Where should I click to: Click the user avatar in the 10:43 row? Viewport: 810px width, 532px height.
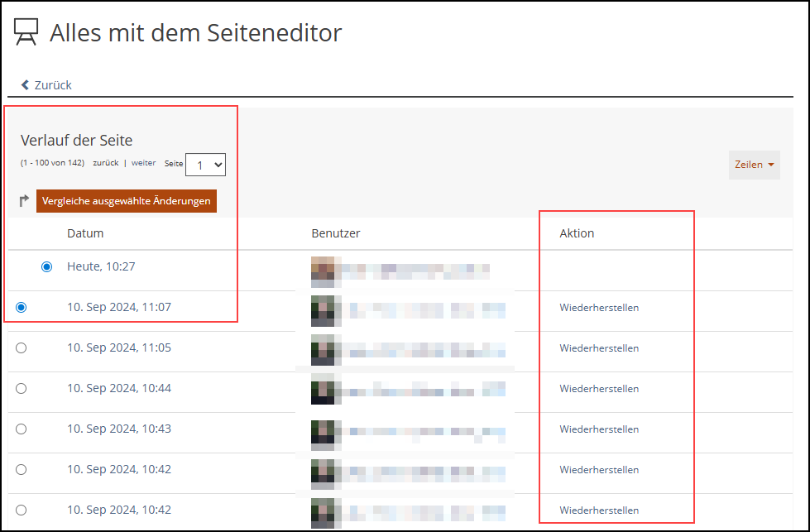coord(323,430)
